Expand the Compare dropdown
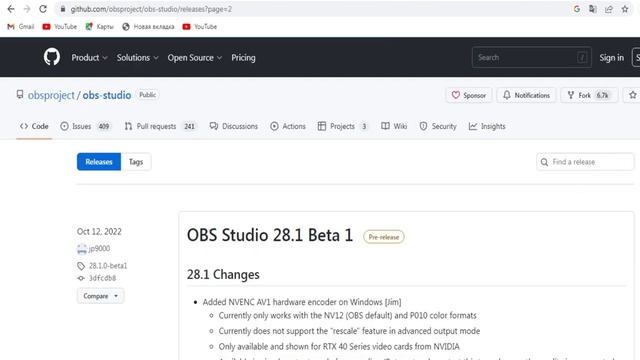This screenshot has height=360, width=640. (100, 296)
